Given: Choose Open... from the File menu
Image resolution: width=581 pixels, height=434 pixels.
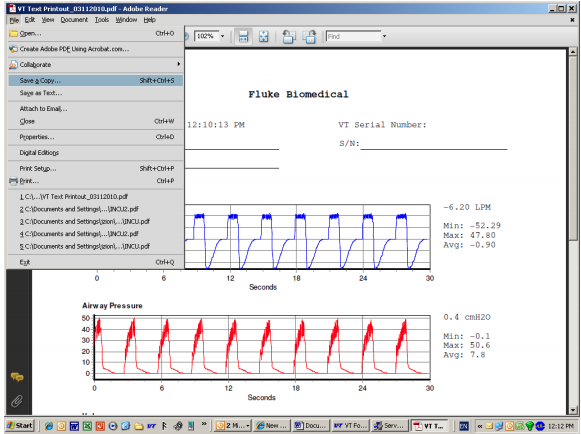Looking at the screenshot, I should click(x=96, y=33).
